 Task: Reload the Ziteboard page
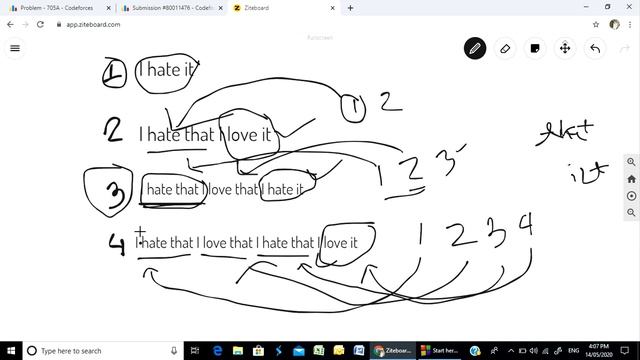pos(40,24)
